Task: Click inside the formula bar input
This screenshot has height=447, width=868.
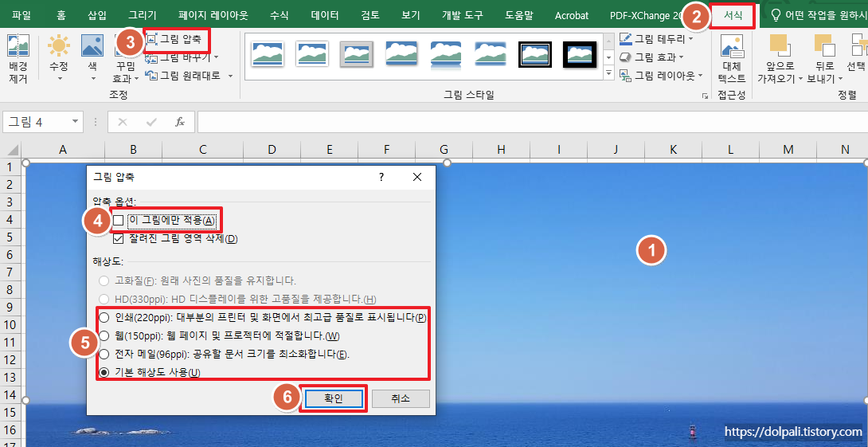Action: (x=533, y=122)
